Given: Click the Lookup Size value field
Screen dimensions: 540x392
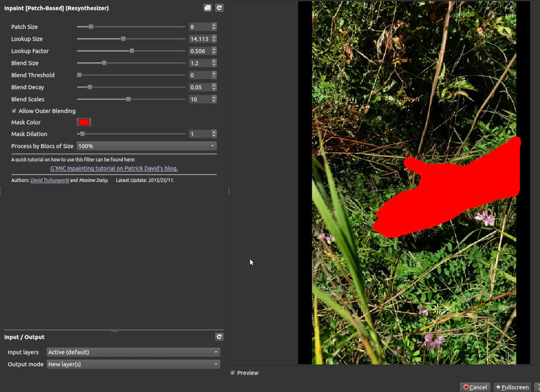Looking at the screenshot, I should 200,39.
